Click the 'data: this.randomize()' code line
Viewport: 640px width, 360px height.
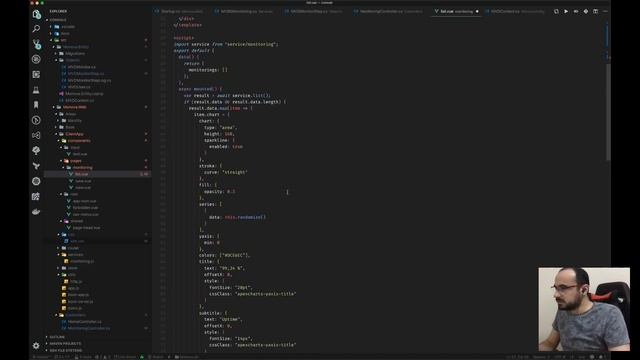click(x=238, y=217)
